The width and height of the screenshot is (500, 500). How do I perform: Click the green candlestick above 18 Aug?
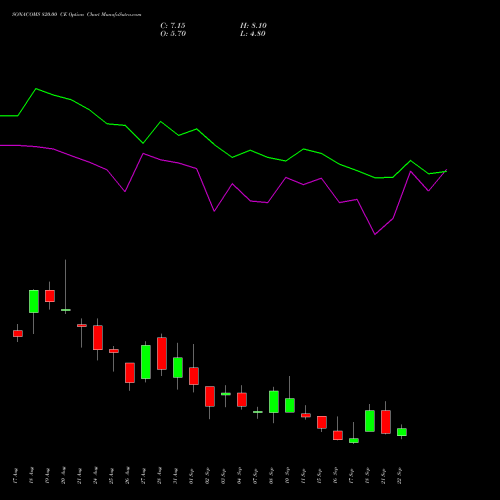coord(34,301)
